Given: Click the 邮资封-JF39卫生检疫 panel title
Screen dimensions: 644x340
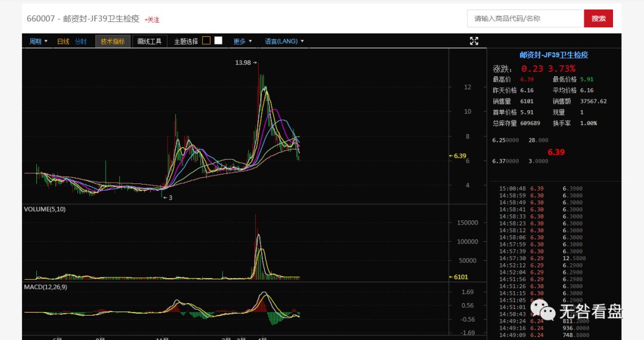Looking at the screenshot, I should coord(553,55).
